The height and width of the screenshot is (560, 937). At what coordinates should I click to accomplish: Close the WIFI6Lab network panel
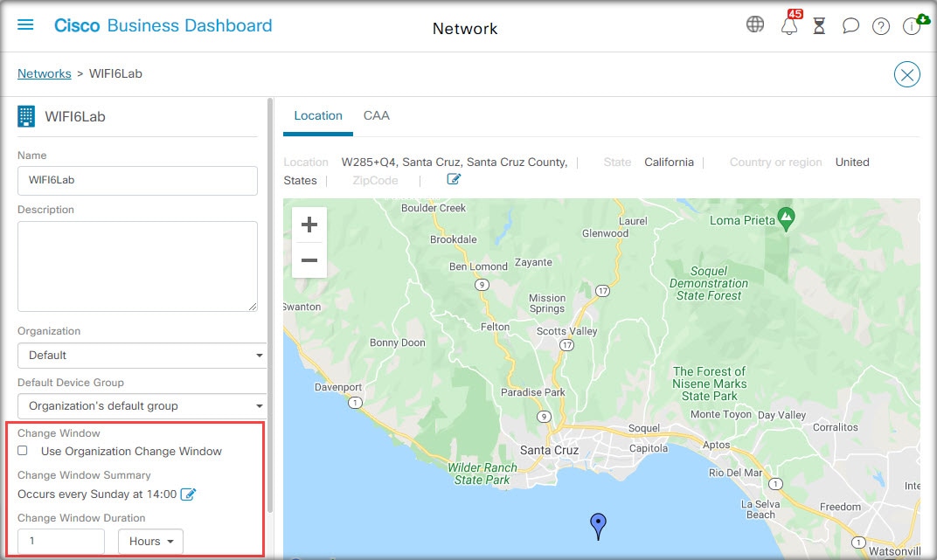pyautogui.click(x=906, y=74)
